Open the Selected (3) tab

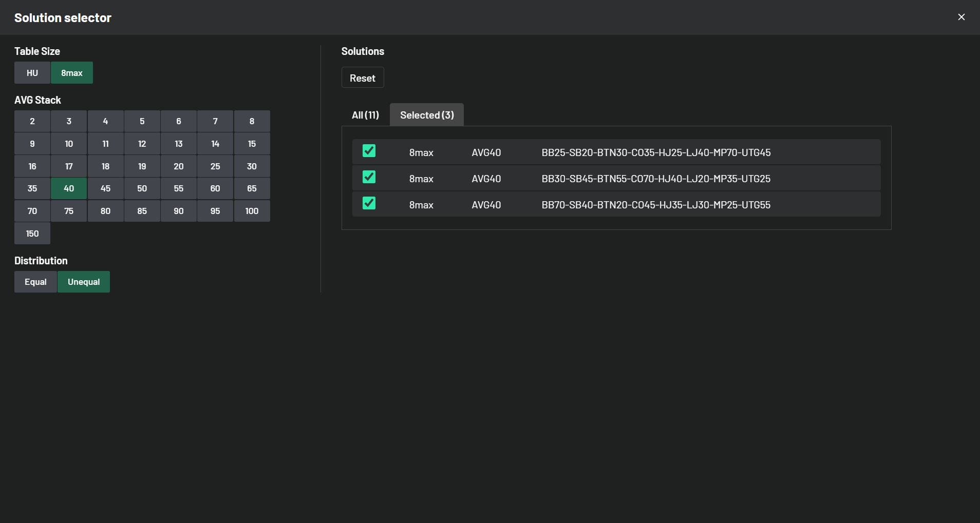427,115
